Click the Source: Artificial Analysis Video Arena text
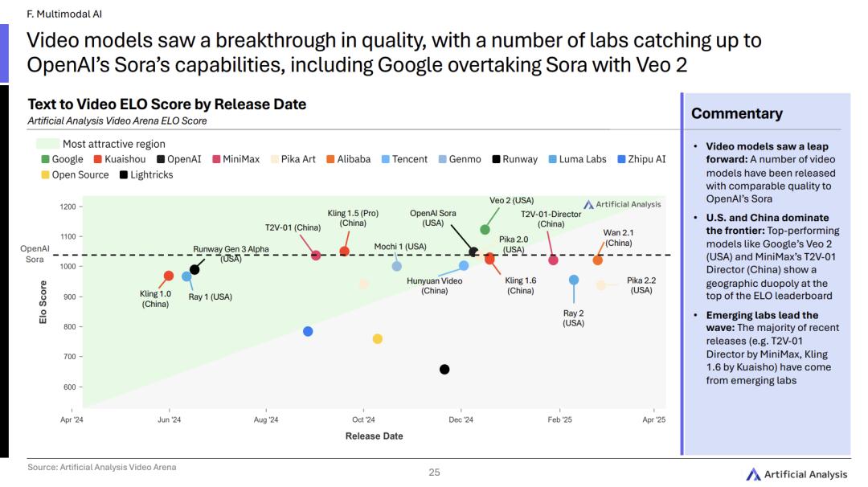The width and height of the screenshot is (868, 487). click(102, 467)
